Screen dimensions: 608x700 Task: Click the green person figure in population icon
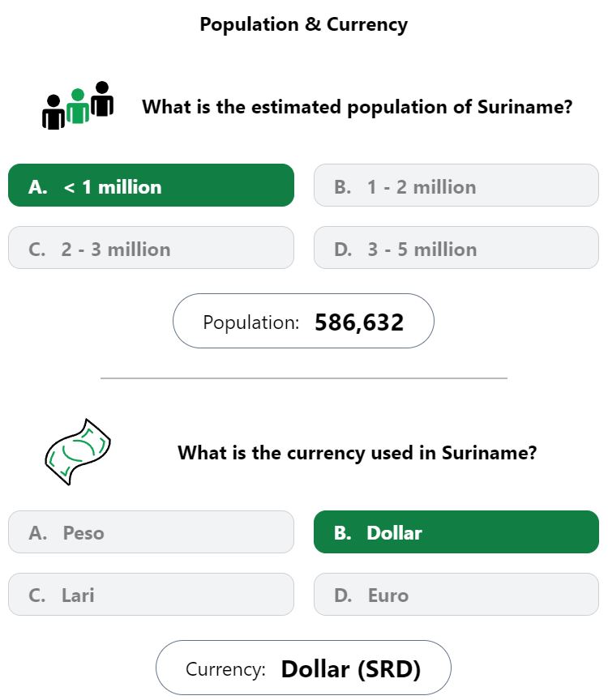click(x=78, y=106)
